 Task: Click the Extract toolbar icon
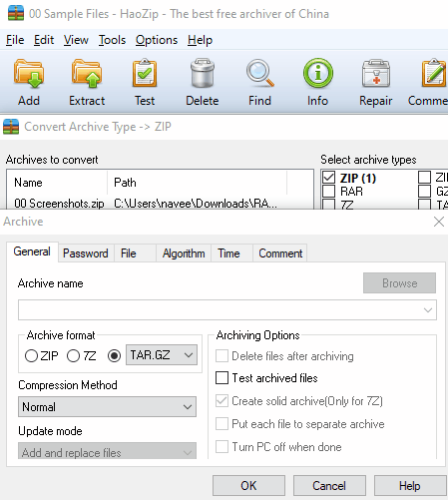[87, 73]
